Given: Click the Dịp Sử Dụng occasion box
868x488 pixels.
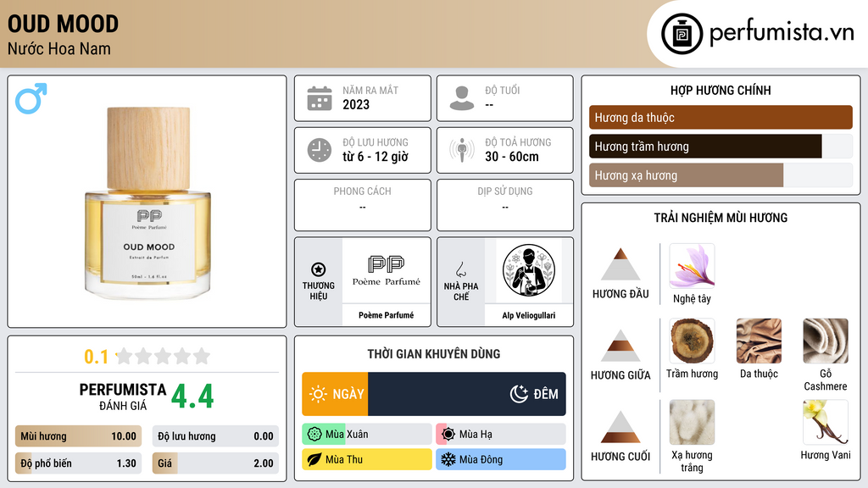Looking at the screenshot, I should [x=505, y=205].
